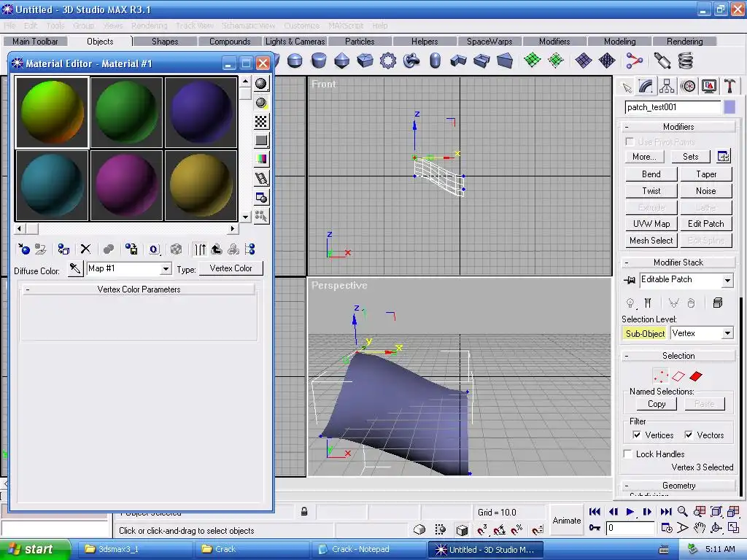747x560 pixels.
Task: Open the Map #1 name dropdown
Action: pyautogui.click(x=166, y=269)
